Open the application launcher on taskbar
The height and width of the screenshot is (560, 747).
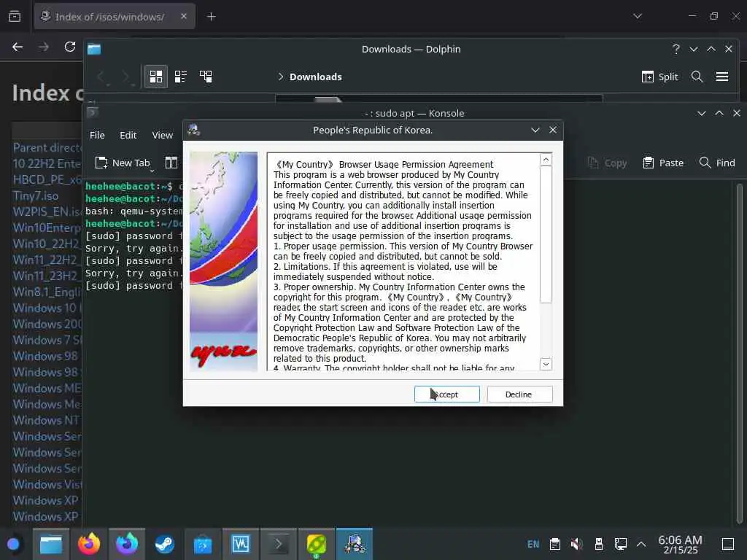(x=13, y=544)
